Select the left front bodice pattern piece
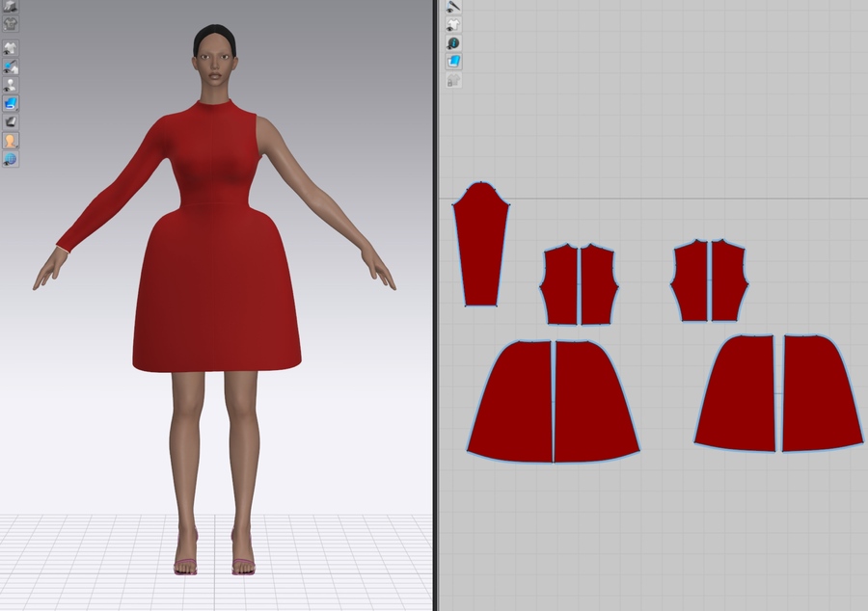This screenshot has height=611, width=868. 559,286
